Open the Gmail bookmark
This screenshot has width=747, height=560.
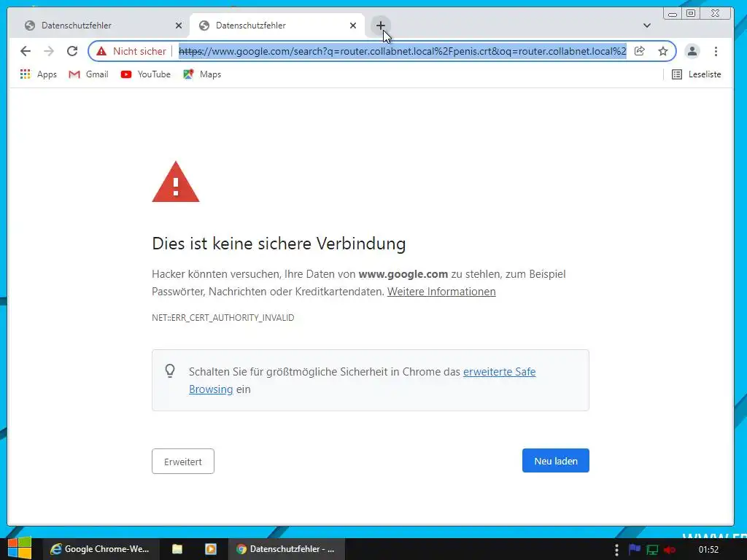(88, 74)
